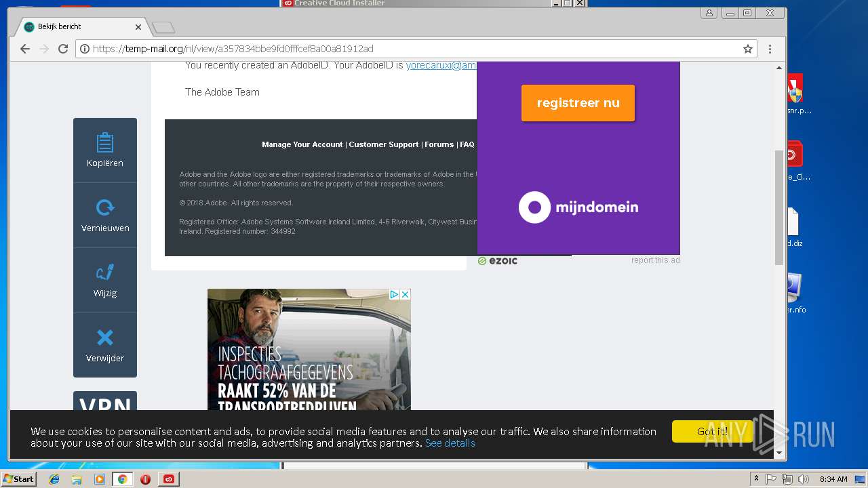Switch to Chrome in the taskbar
This screenshot has width=868, height=488.
(122, 479)
